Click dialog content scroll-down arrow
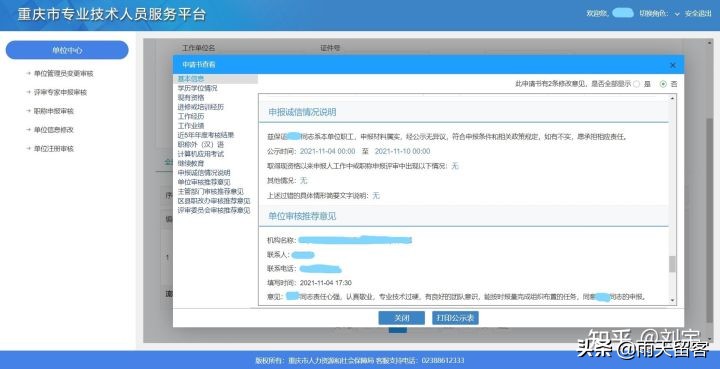 pos(672,300)
